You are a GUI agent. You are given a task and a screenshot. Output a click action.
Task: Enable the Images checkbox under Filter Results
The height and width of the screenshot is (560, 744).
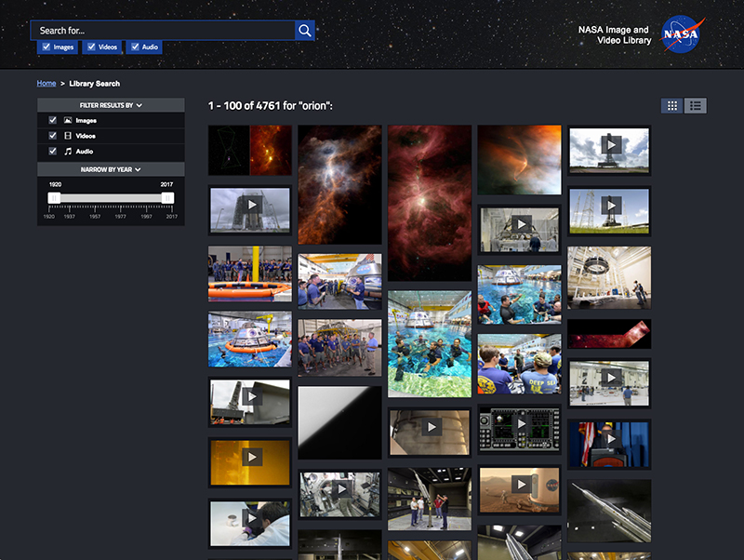53,120
